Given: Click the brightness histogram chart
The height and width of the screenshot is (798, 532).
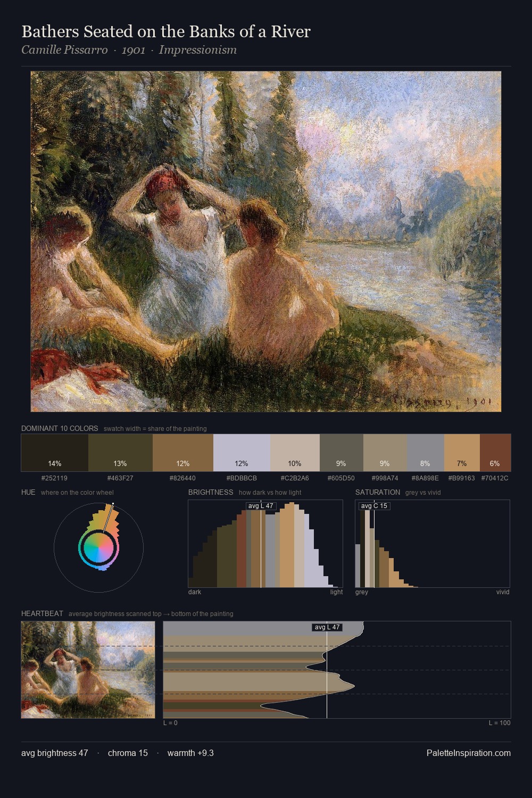Looking at the screenshot, I should coord(265,544).
